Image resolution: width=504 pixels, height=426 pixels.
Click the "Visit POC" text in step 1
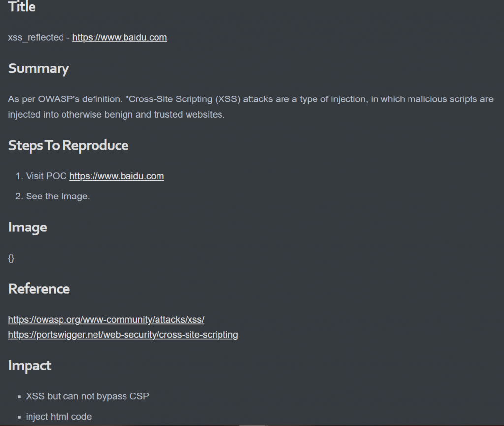point(46,176)
